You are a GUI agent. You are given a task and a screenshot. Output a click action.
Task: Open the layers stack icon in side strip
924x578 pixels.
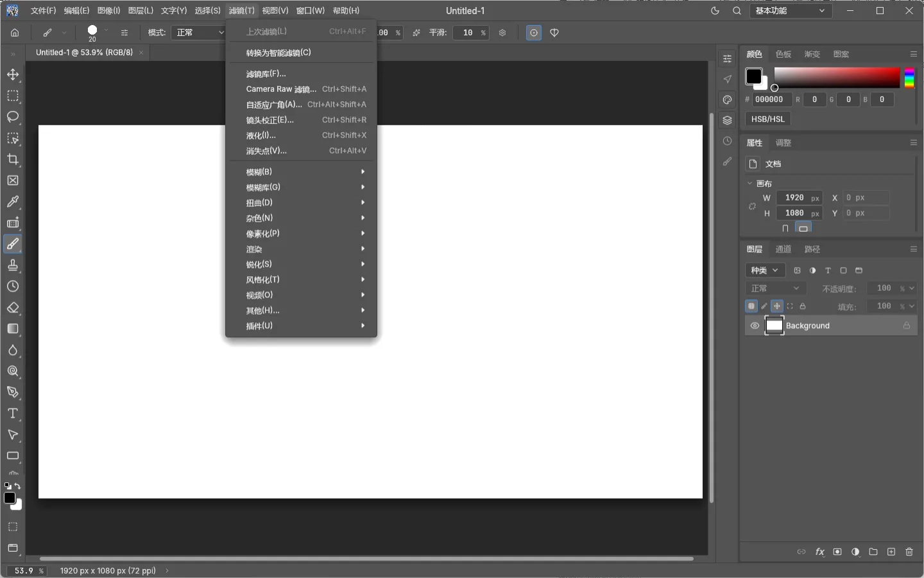(727, 120)
